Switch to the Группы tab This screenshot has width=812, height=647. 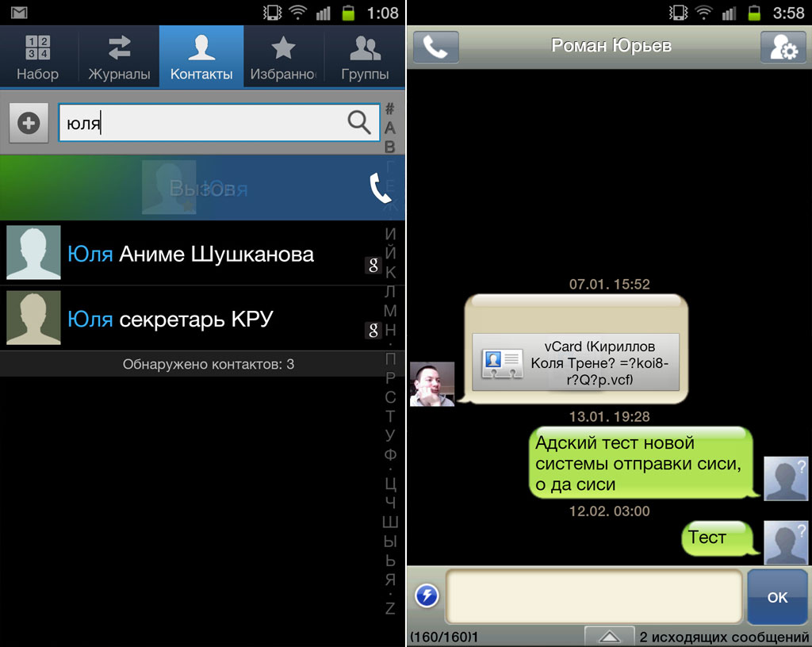click(x=365, y=56)
